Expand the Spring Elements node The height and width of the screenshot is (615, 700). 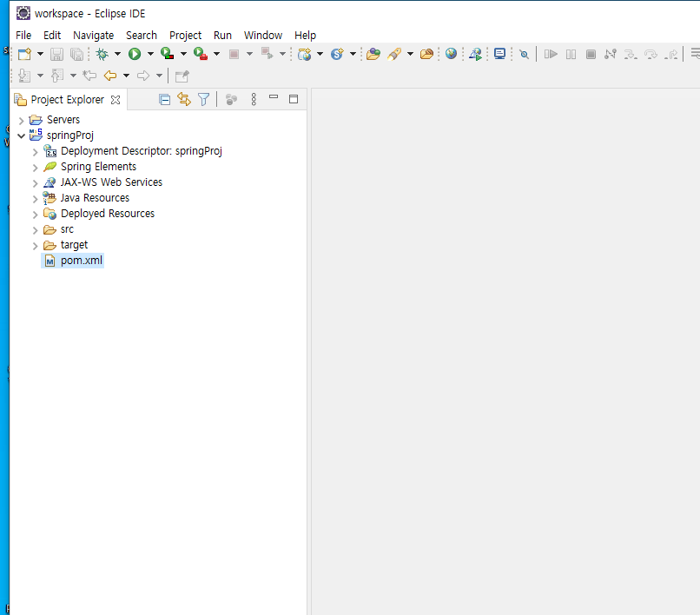click(35, 168)
